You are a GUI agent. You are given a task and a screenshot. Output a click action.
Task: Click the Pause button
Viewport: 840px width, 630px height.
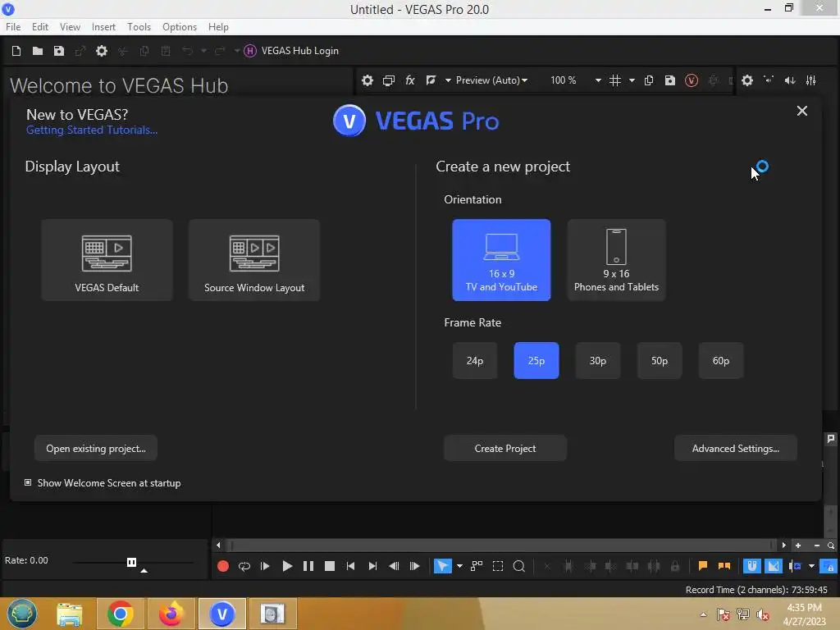[x=308, y=566]
